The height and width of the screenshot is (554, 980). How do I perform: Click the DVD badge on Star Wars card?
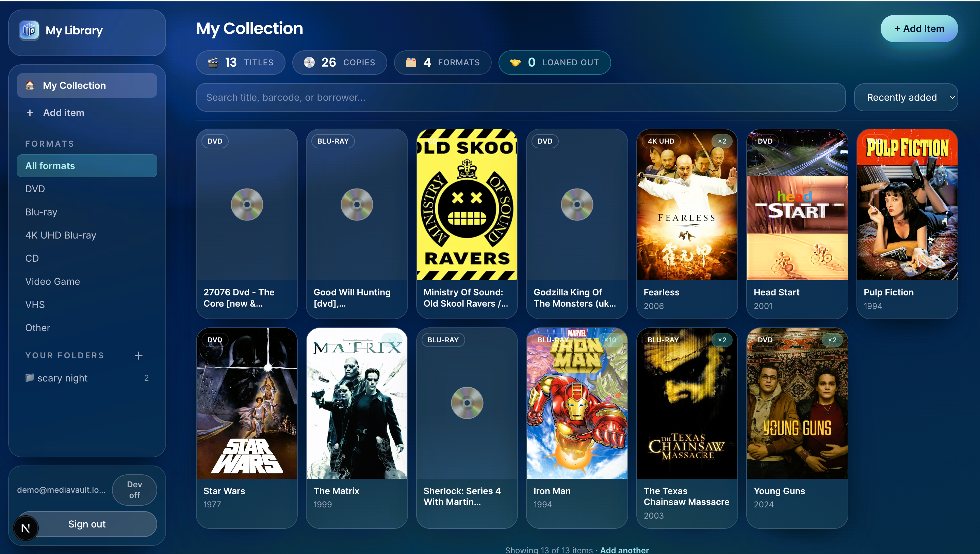click(215, 340)
